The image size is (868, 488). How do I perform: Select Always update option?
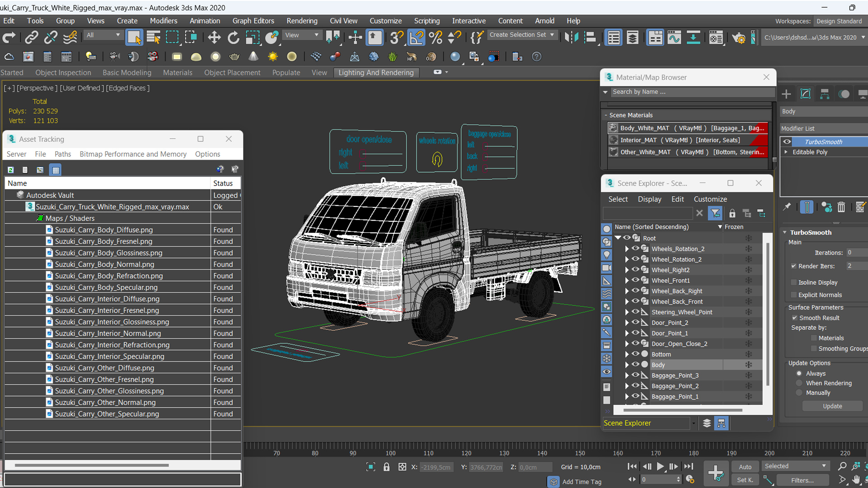click(799, 373)
